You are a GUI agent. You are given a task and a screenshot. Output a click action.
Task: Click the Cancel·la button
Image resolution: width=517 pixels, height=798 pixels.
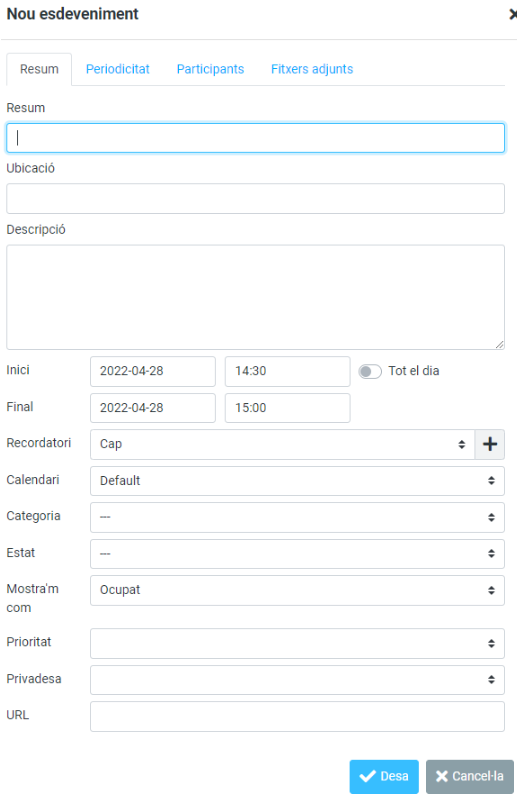tap(470, 777)
